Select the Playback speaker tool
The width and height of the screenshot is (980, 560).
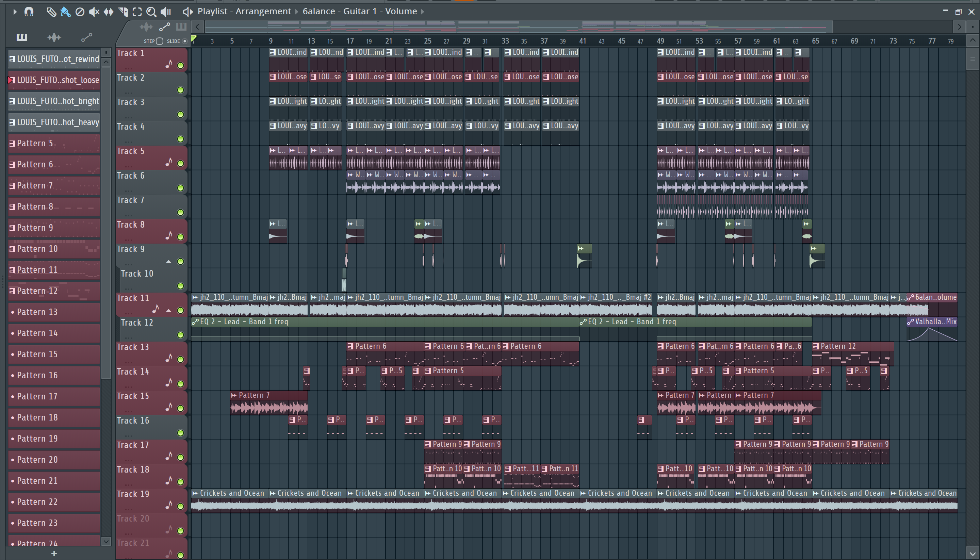click(166, 12)
